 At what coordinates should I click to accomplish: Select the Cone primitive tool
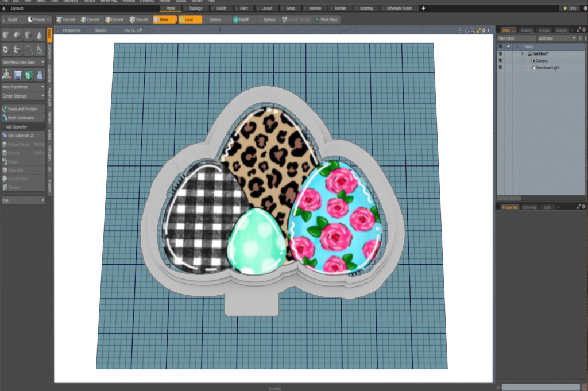click(39, 35)
